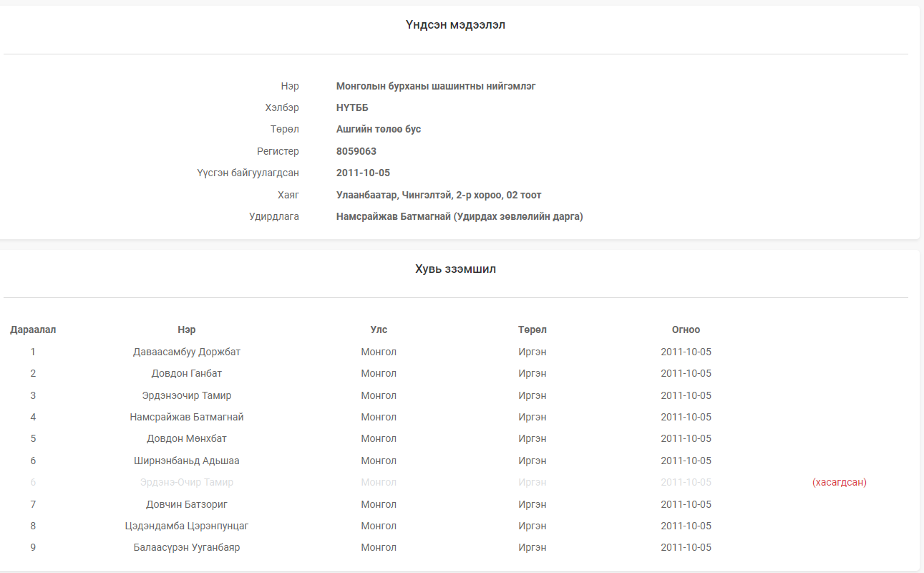Screen dimensions: 924x573
Task: Select shareholder "Балаасүрэн Ууганбаяр" in last row
Action: [187, 547]
